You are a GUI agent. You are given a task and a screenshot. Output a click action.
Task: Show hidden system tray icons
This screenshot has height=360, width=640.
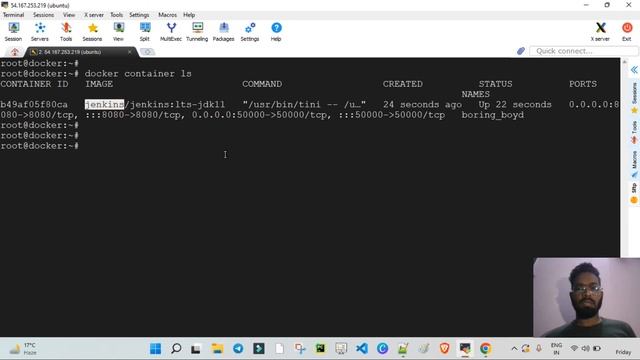[514, 349]
